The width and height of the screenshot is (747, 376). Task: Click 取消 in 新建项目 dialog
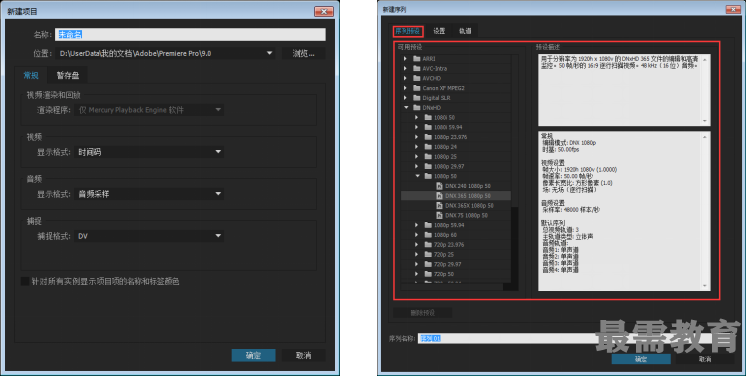(x=303, y=355)
